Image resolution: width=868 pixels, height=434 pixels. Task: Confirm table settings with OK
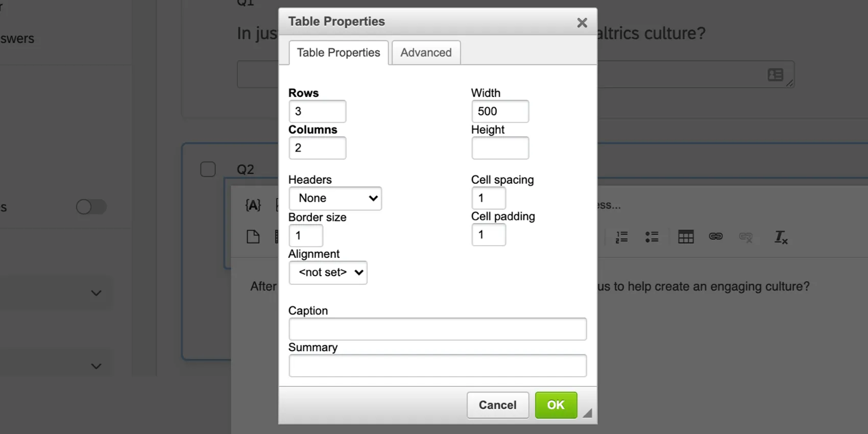pos(556,405)
